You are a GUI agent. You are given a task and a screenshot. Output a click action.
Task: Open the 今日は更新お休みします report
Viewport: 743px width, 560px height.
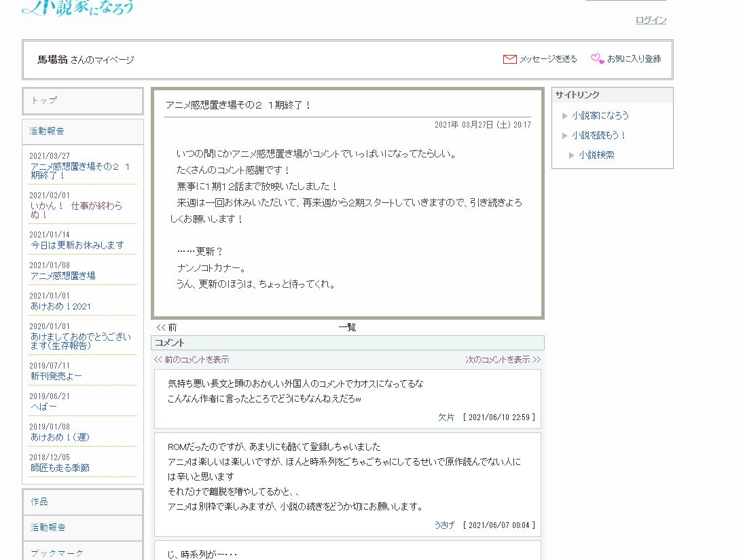tap(77, 245)
